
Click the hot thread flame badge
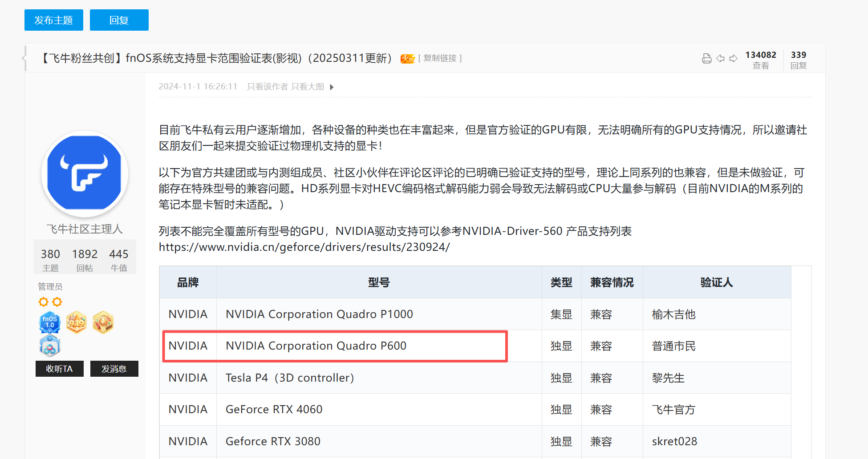tap(407, 59)
